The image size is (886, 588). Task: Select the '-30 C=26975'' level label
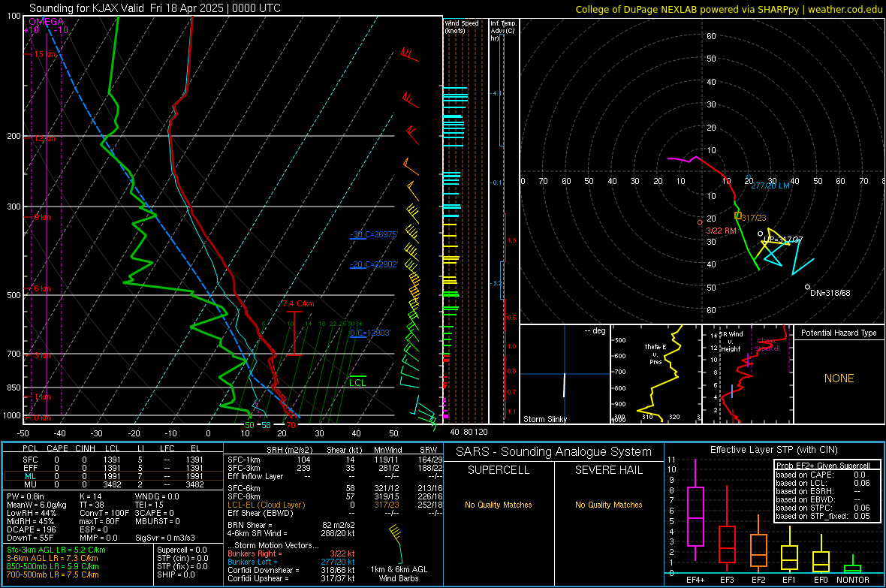click(x=374, y=234)
